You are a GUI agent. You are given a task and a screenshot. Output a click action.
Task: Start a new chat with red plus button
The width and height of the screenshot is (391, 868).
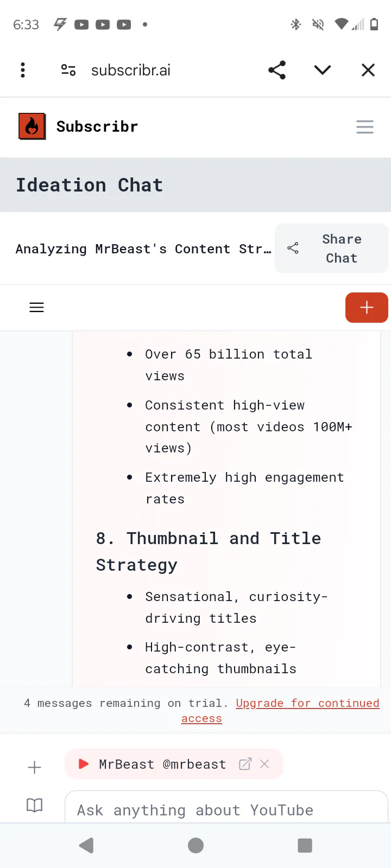[367, 308]
